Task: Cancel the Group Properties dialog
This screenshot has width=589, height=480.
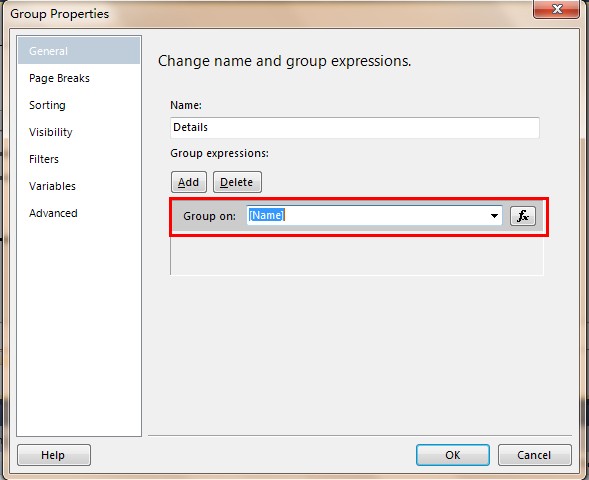Action: [535, 455]
